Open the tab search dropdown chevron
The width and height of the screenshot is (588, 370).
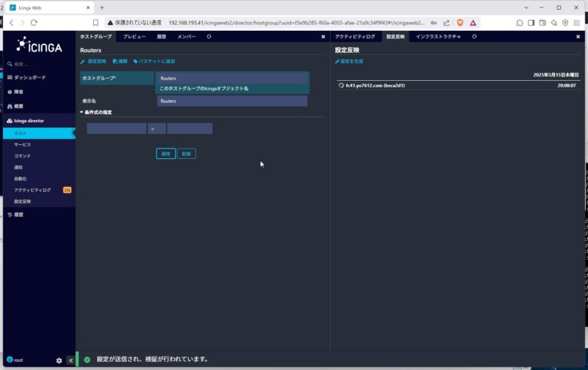526,7
